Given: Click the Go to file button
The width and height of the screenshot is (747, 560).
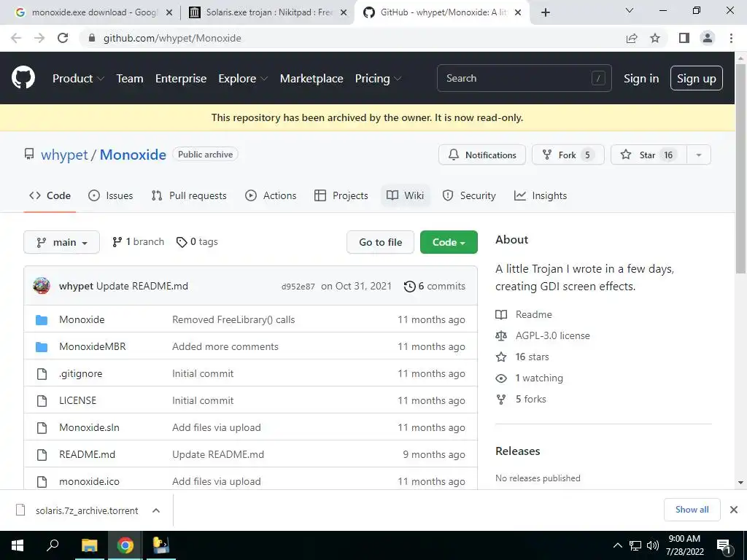Looking at the screenshot, I should (x=380, y=242).
